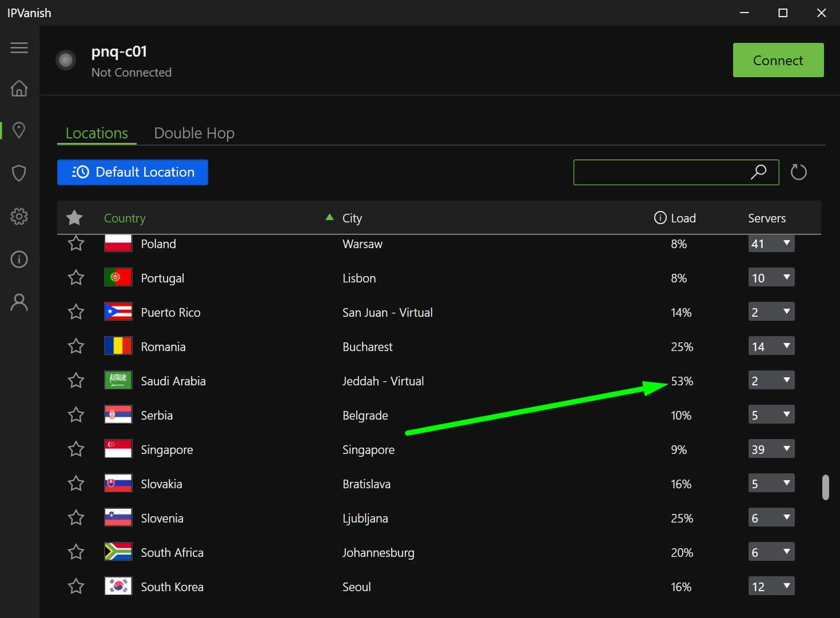
Task: Favorite South Korea with its star
Action: coord(76,587)
